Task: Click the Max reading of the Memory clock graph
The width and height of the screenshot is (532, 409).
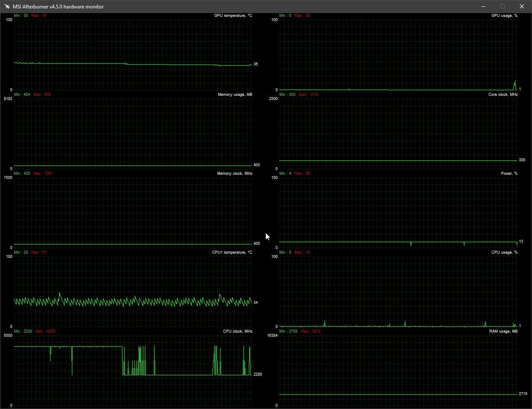Action: tap(43, 173)
